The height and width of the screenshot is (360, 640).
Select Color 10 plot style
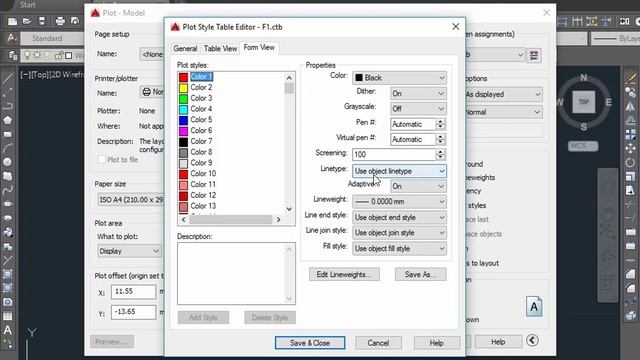click(x=203, y=173)
